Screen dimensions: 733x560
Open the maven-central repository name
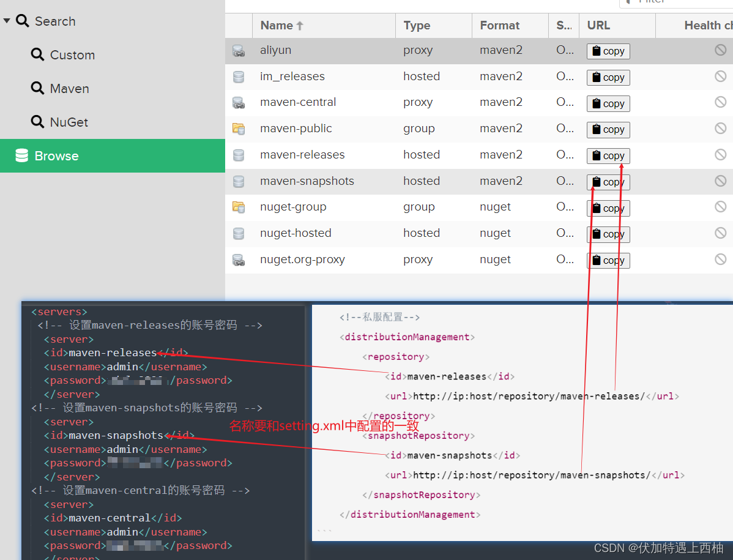pos(298,102)
